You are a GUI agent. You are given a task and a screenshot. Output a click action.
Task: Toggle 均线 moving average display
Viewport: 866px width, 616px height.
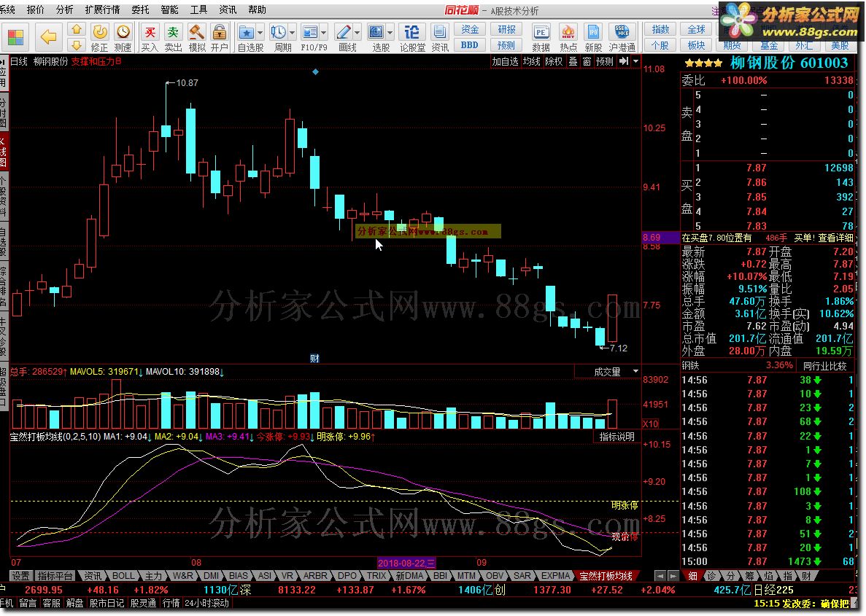tap(531, 61)
